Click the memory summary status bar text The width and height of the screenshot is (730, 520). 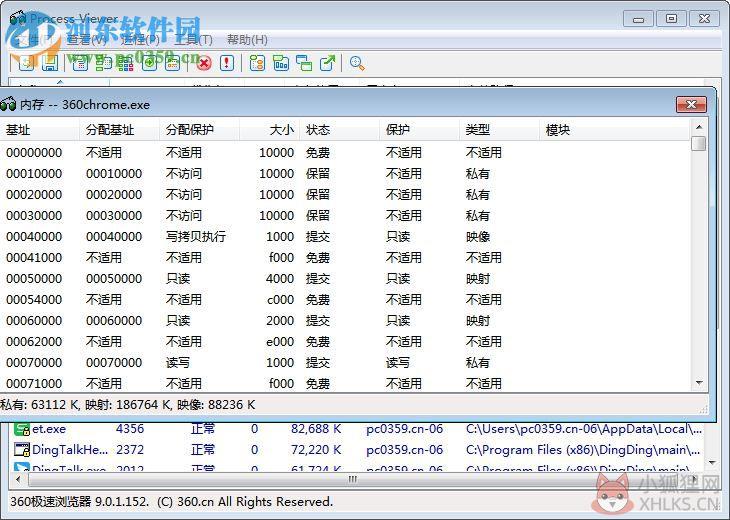tap(127, 405)
